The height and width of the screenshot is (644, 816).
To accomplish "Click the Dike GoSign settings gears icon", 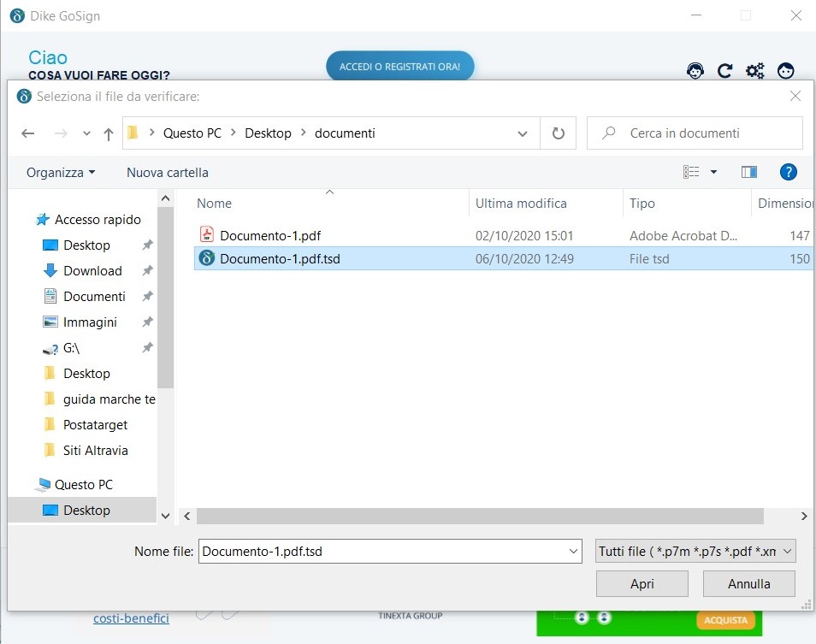I will click(x=754, y=71).
